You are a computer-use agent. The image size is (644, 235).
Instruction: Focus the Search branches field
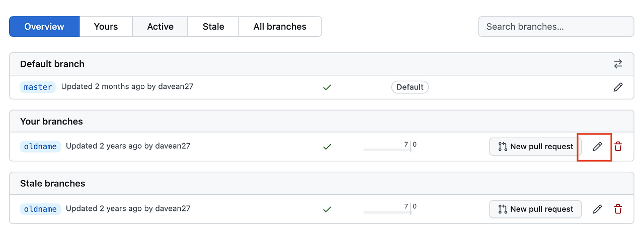point(555,27)
